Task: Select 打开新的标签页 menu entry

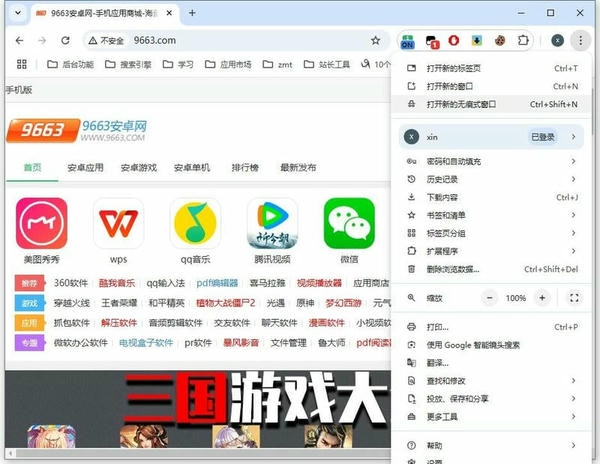Action: (491, 68)
